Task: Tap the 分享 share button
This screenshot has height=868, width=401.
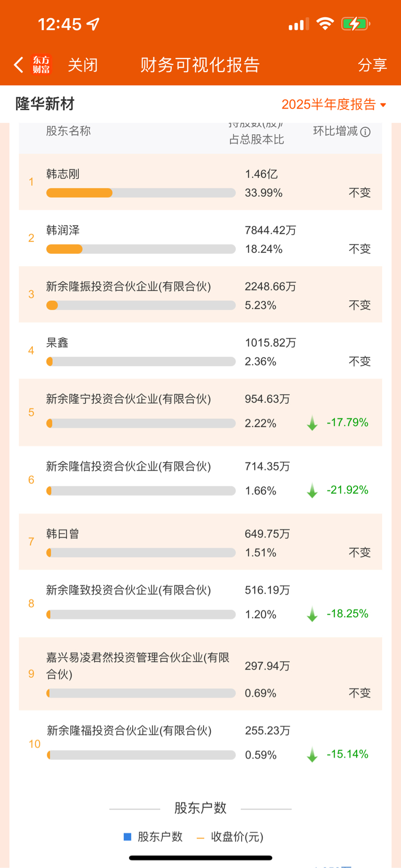Action: pos(372,65)
